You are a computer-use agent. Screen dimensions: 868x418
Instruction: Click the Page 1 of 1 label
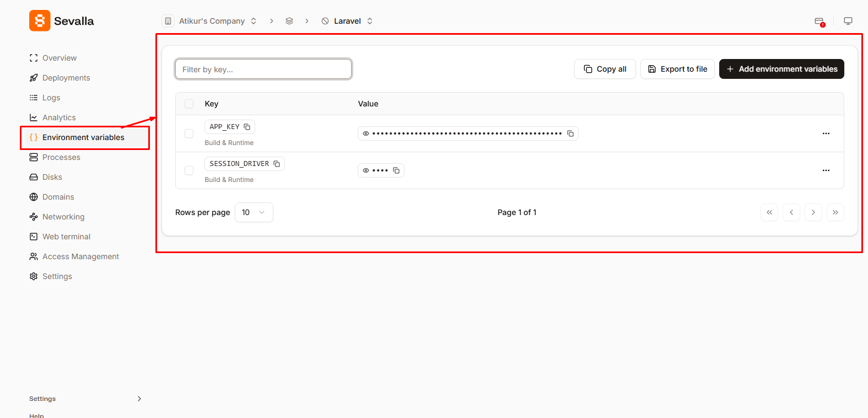pyautogui.click(x=517, y=212)
